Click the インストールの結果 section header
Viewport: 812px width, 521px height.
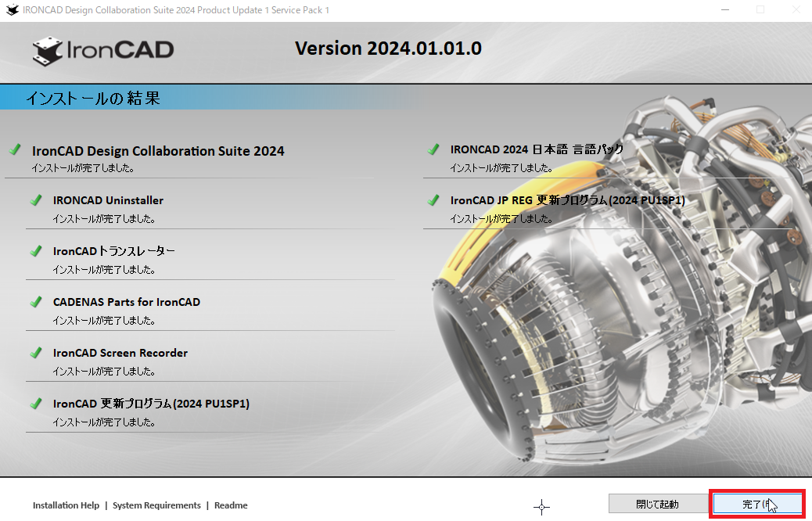pos(93,97)
